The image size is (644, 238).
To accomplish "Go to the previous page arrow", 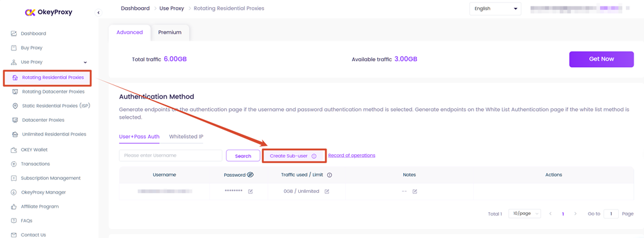I will click(551, 213).
